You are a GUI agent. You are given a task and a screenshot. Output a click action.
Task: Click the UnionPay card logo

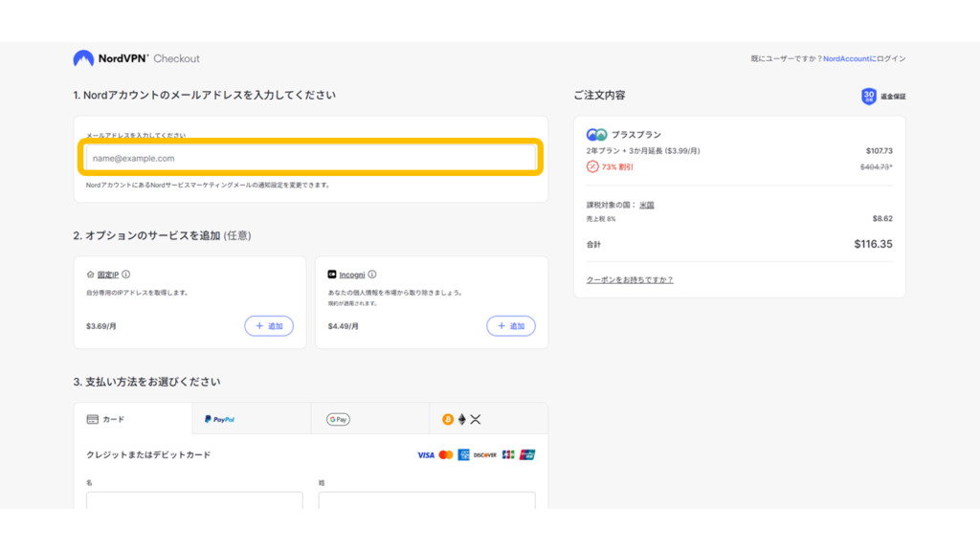click(x=527, y=454)
